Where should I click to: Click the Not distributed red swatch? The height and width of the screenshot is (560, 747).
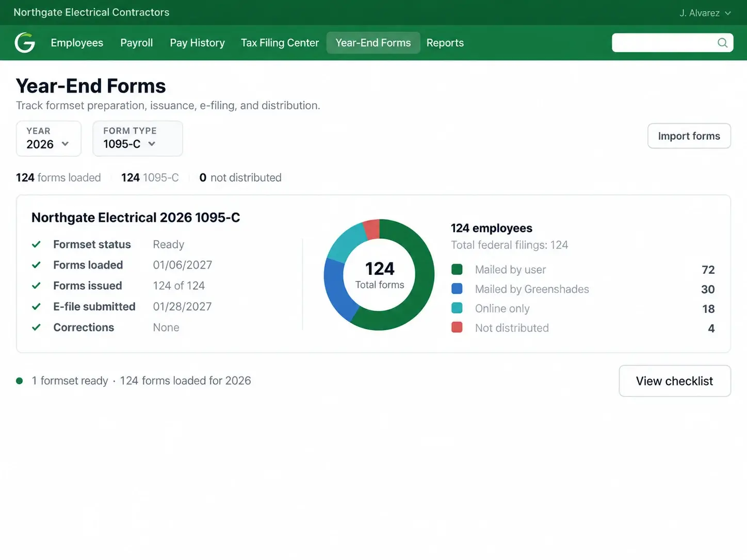457,327
